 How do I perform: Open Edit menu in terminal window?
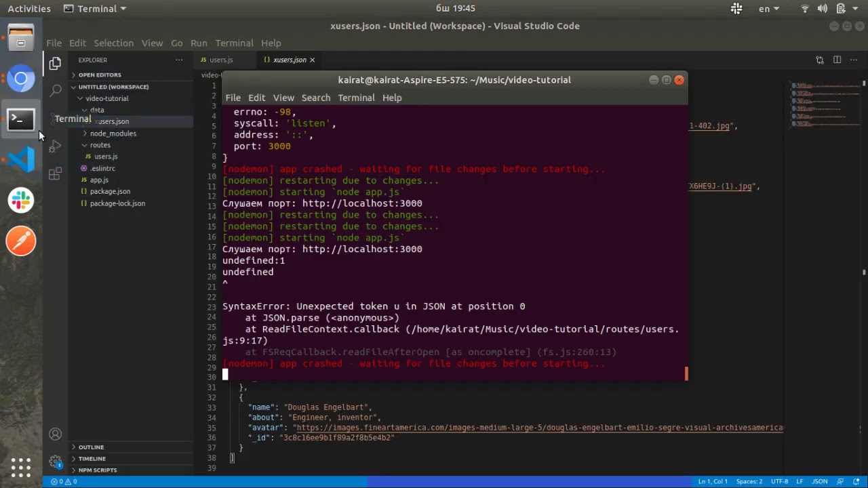coord(256,98)
